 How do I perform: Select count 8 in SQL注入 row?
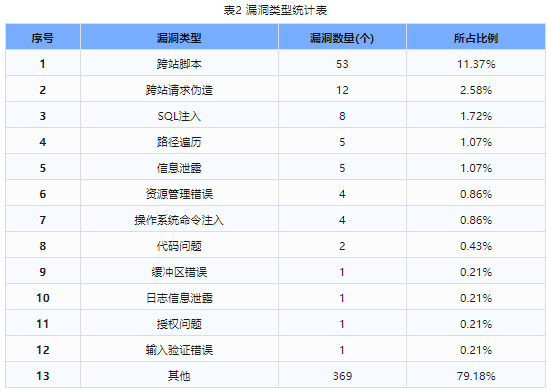[x=342, y=116]
